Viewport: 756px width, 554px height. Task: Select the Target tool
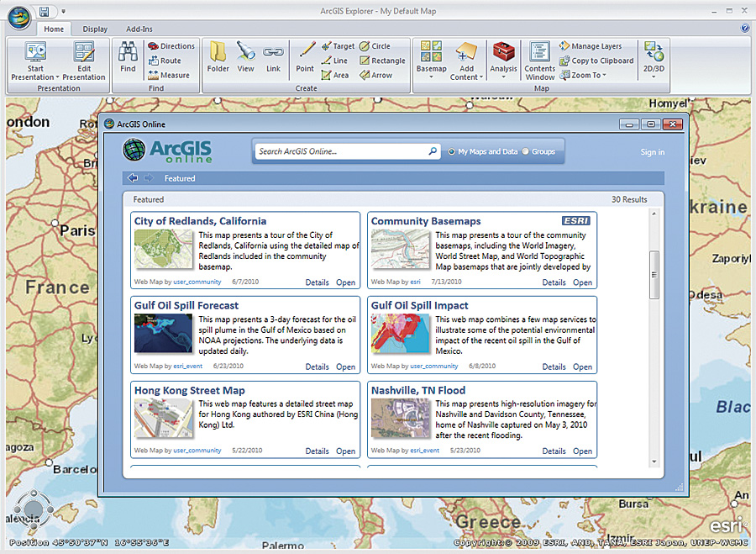point(338,46)
